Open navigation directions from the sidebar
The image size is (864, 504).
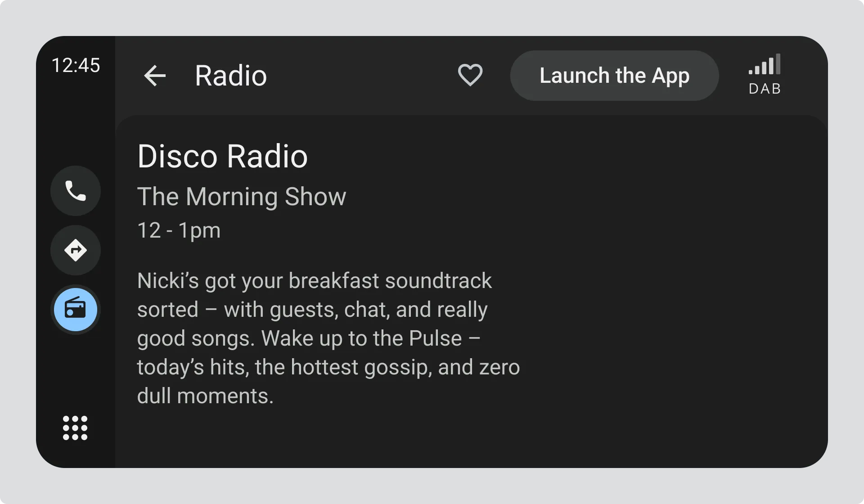[76, 250]
